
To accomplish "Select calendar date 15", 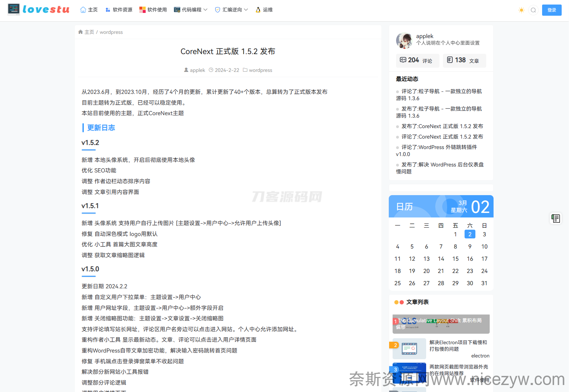I will pos(455,259).
